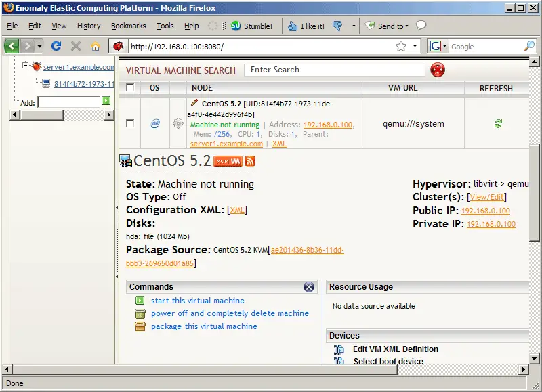Select server1.example.com in the tree
This screenshot has height=392, width=542.
(79, 67)
